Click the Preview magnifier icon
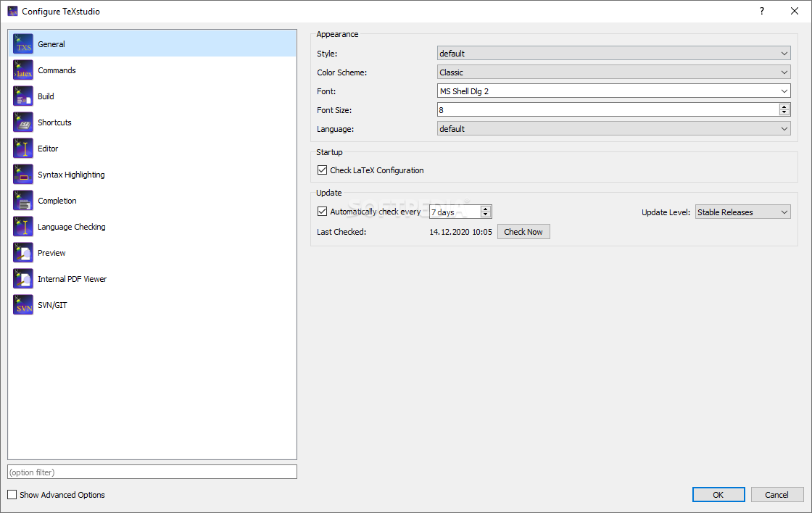 coord(22,253)
